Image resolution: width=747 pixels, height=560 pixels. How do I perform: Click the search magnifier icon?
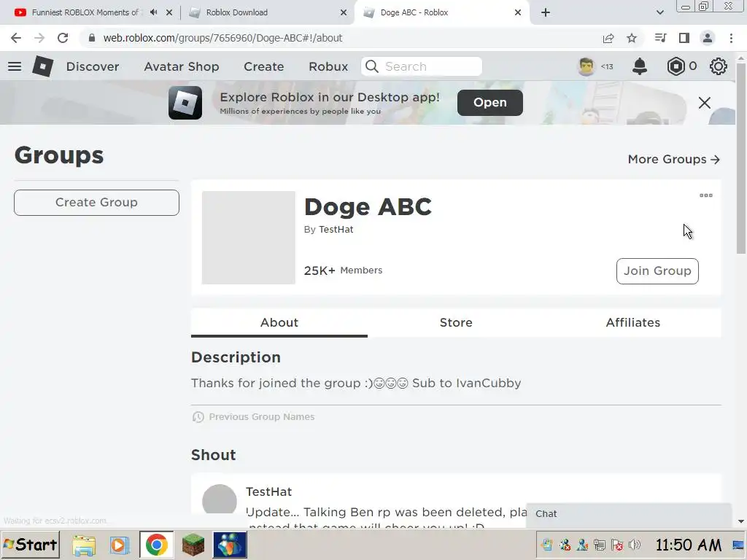pos(372,66)
